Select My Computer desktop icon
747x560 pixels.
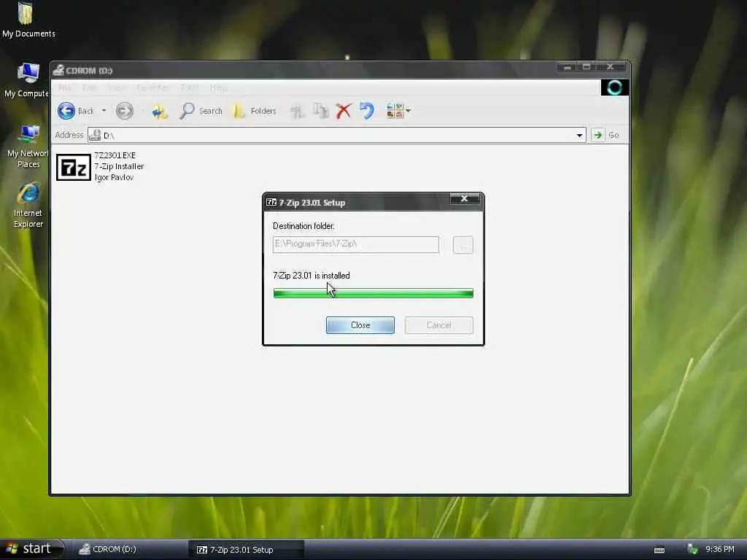pyautogui.click(x=27, y=80)
